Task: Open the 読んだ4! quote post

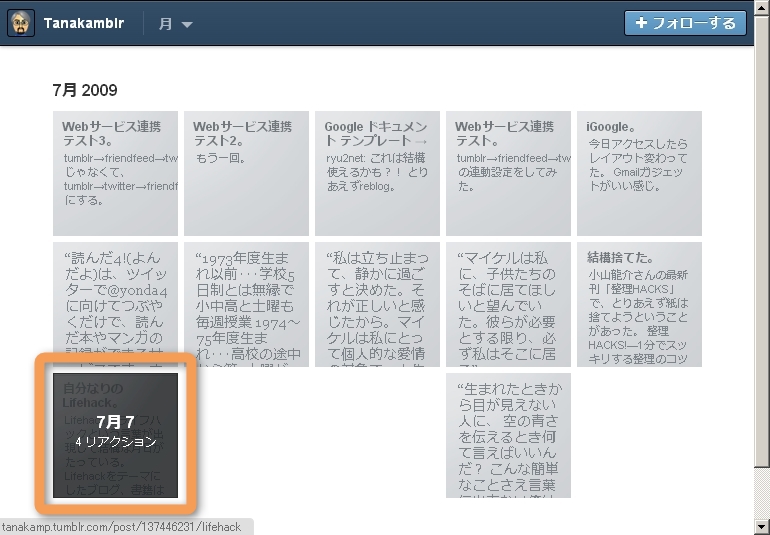Action: tap(115, 303)
